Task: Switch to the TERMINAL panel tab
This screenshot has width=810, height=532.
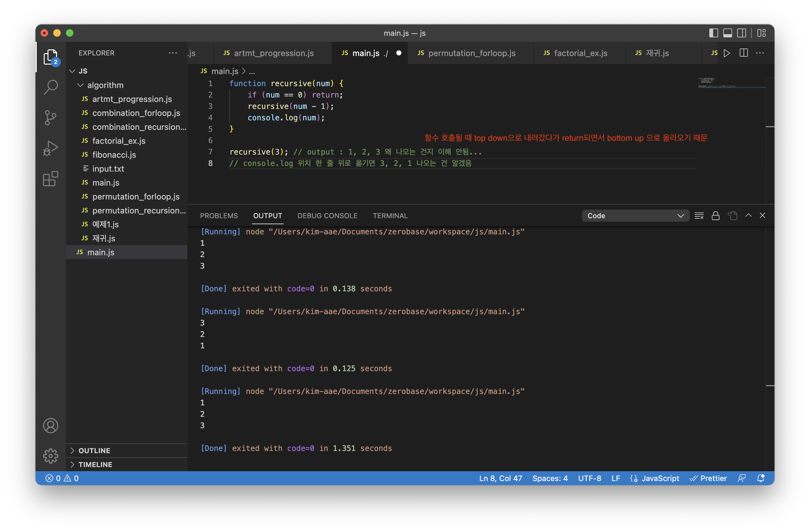Action: (x=390, y=216)
